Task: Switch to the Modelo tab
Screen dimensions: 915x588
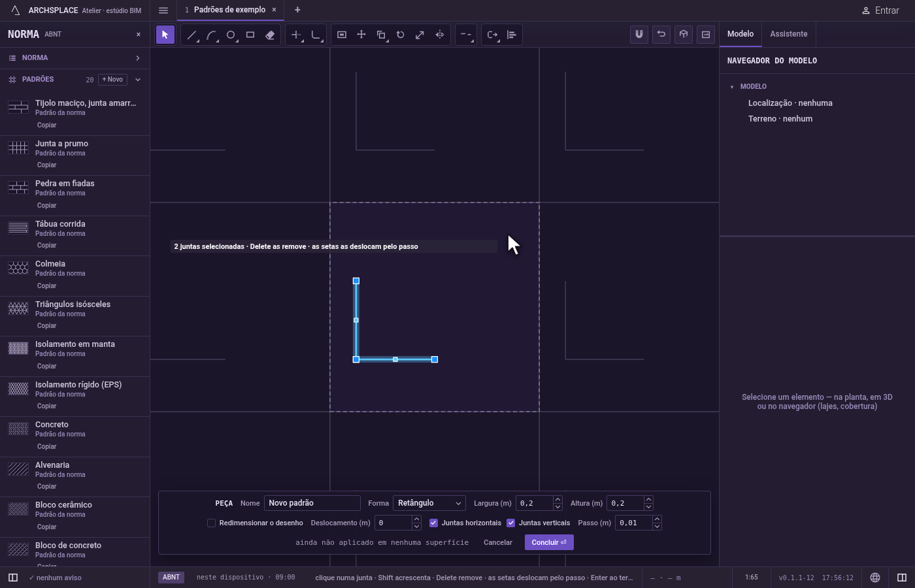Action: 740,34
